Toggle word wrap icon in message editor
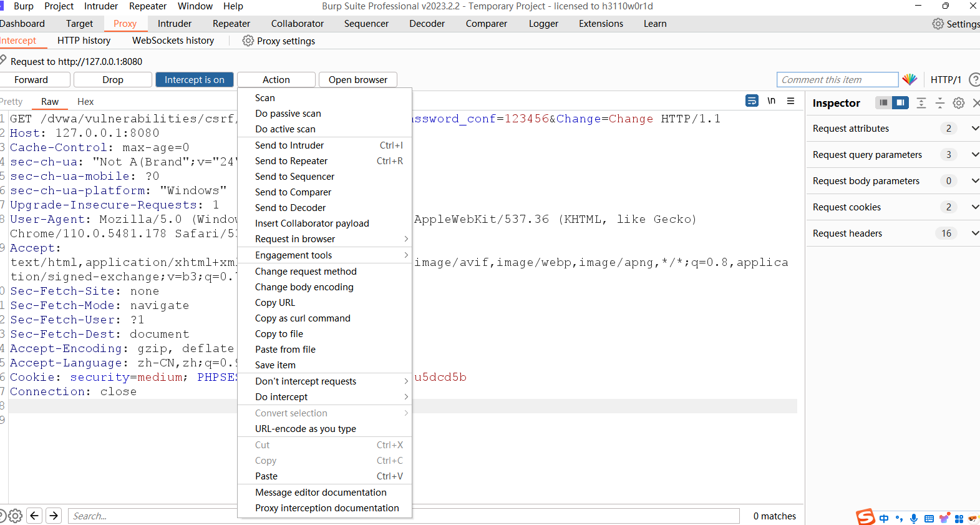The image size is (980, 525). (x=752, y=101)
